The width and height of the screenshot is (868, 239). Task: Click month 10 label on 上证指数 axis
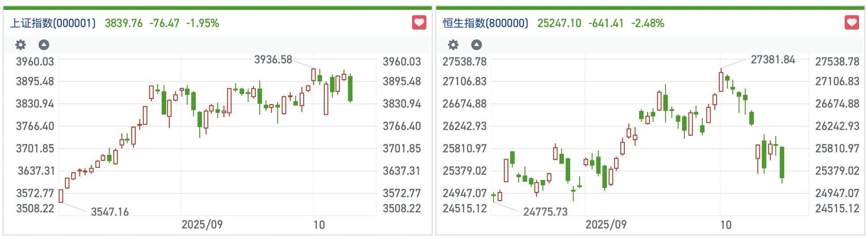tap(319, 225)
